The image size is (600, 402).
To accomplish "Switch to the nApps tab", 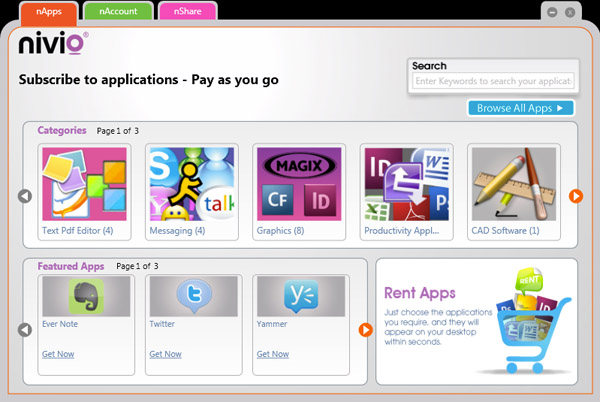I will 49,12.
